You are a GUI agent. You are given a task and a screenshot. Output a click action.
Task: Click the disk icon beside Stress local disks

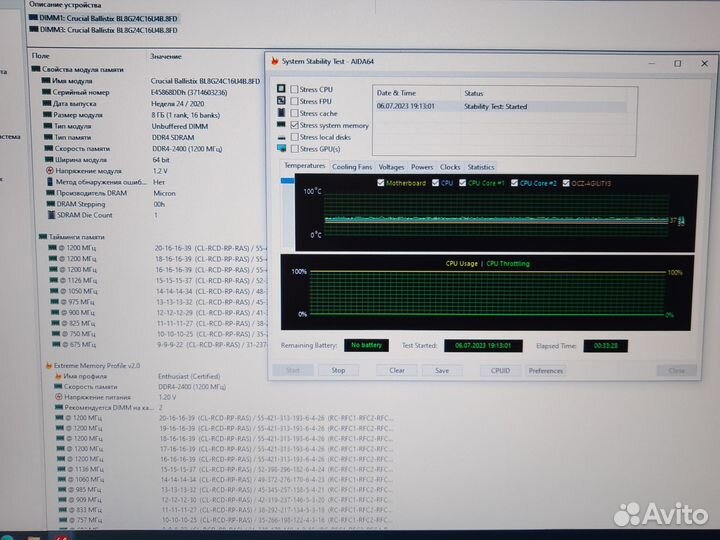click(281, 137)
